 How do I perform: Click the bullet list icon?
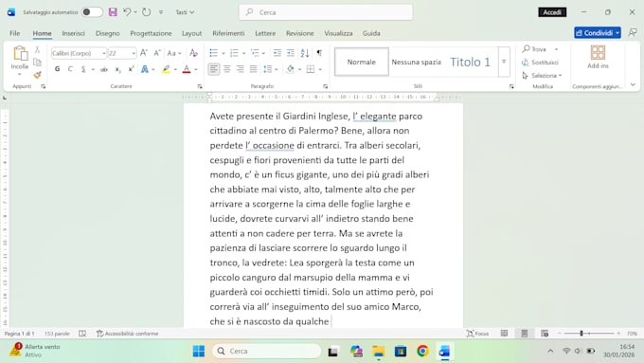(213, 53)
